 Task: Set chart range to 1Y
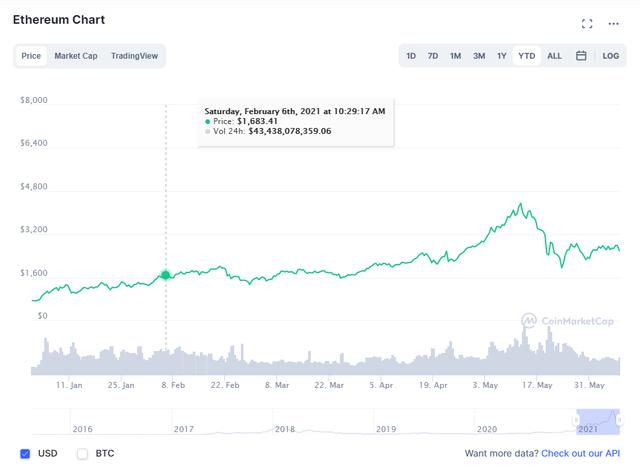point(502,56)
